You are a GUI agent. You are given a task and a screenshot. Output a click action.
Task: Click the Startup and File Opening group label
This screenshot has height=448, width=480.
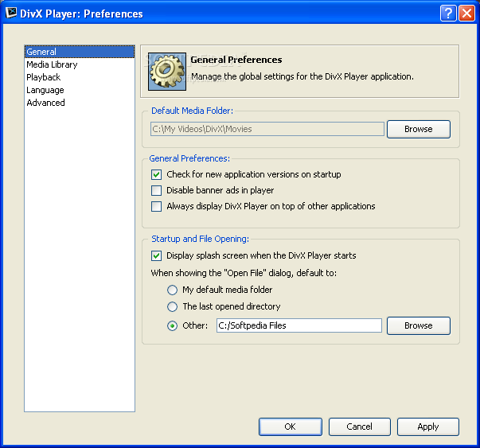201,239
